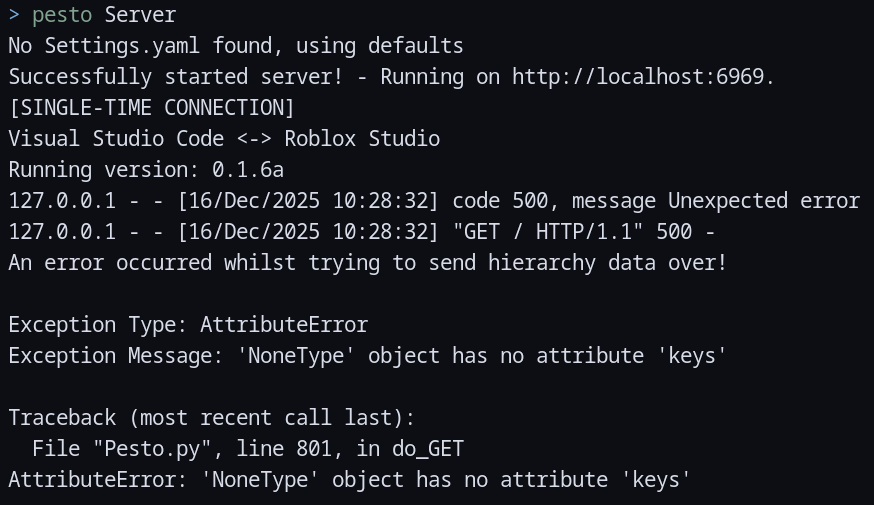Click the <-> arrow symbol
The height and width of the screenshot is (505, 874).
pyautogui.click(x=254, y=139)
